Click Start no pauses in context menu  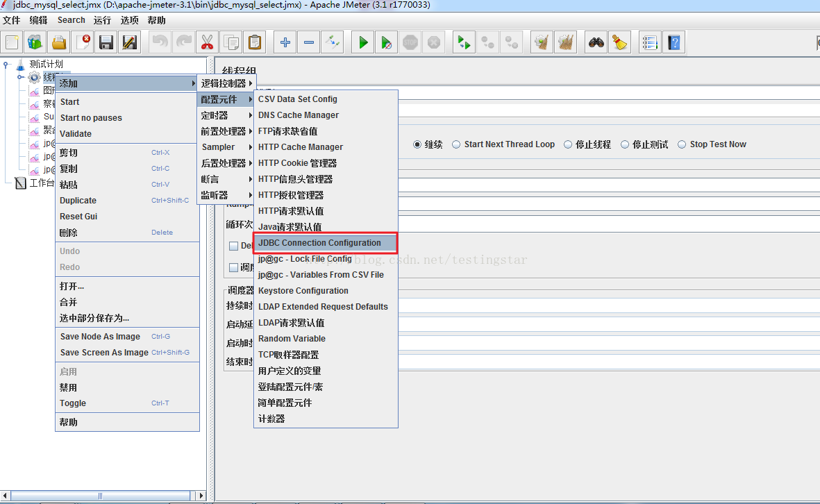[x=127, y=117]
